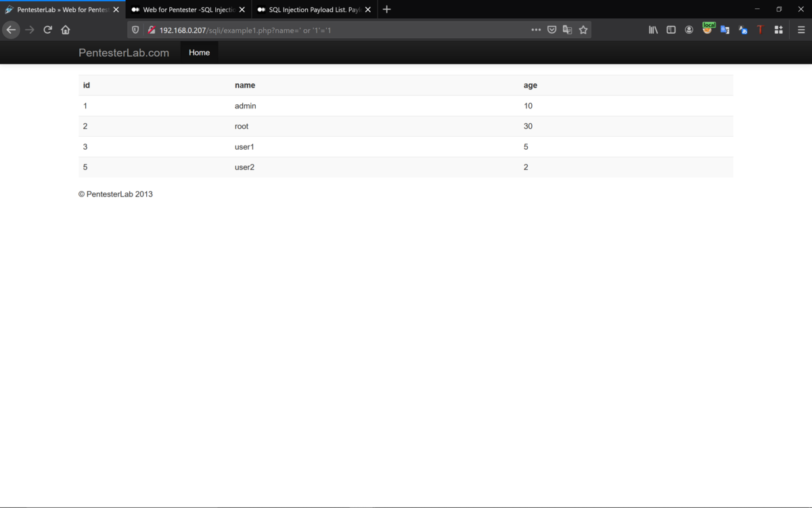Open extension with local badge
Viewport: 812px width, 508px height.
pyautogui.click(x=708, y=28)
